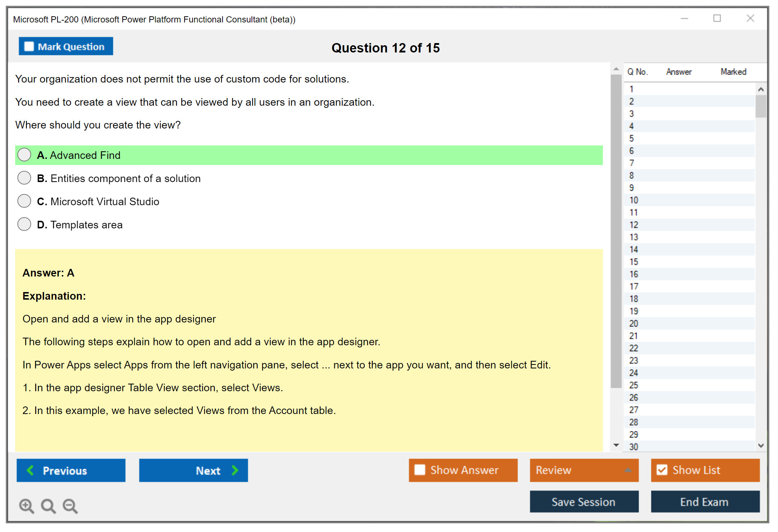Click the zoom reset magnifier icon

(x=48, y=506)
